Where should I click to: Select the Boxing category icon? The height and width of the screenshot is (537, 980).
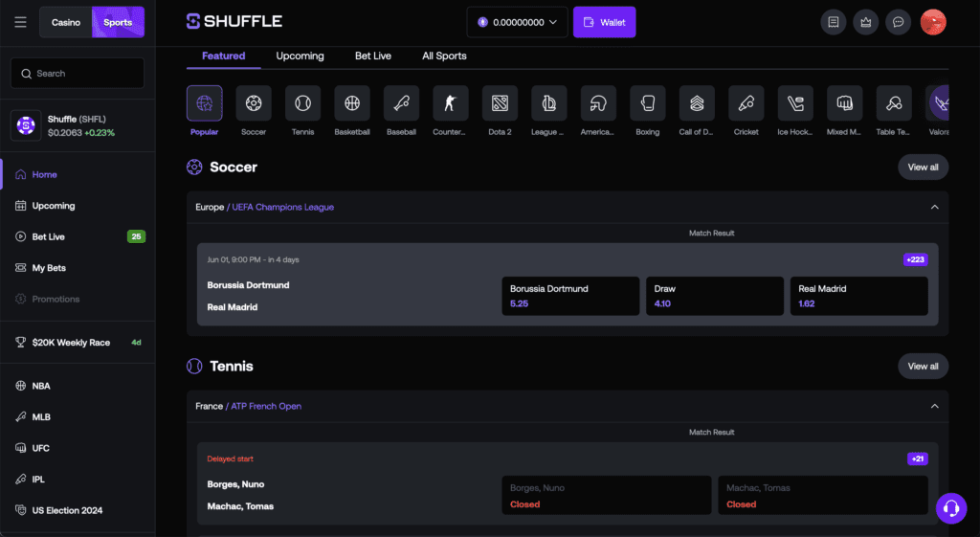pyautogui.click(x=648, y=103)
